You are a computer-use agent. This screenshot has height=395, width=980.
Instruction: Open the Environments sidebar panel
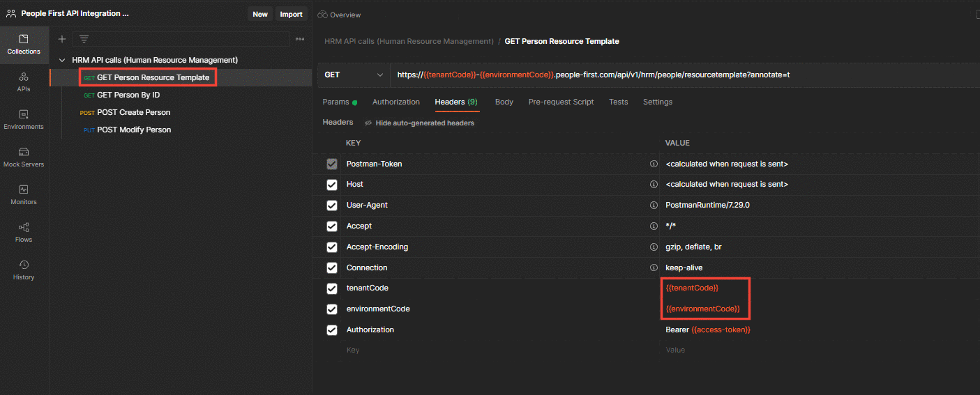click(24, 120)
